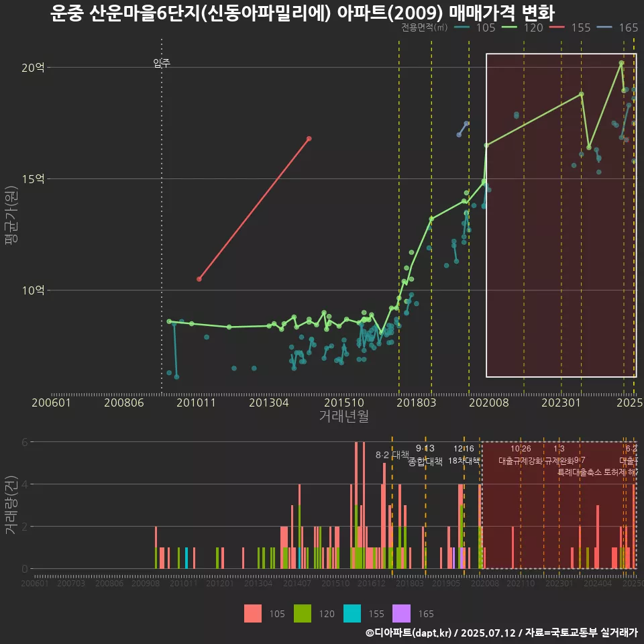644x644 pixels.
Task: Click the '10.26' annotation date
Action: 521,449
